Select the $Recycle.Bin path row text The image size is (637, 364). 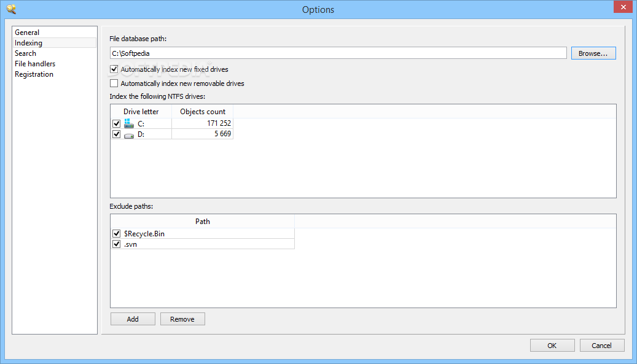coord(144,234)
